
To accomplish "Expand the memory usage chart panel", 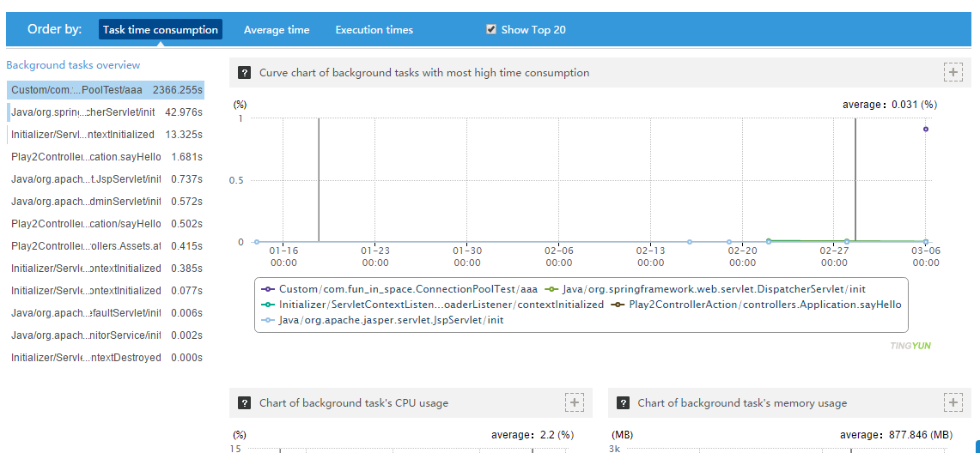I will tap(953, 402).
